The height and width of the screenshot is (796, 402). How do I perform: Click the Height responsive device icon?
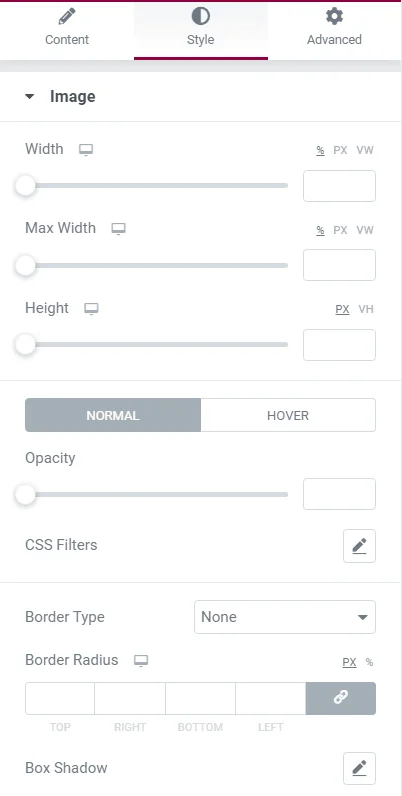(x=91, y=309)
